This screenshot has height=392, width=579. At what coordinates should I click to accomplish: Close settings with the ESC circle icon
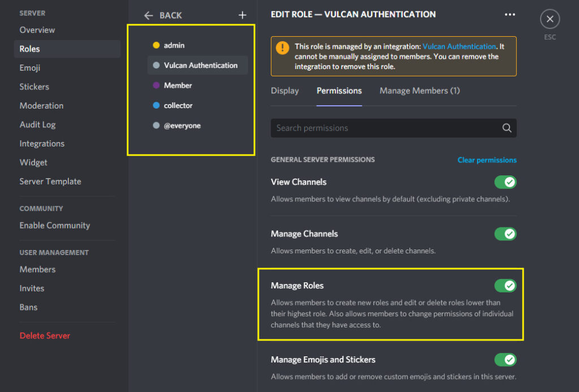[x=550, y=19]
